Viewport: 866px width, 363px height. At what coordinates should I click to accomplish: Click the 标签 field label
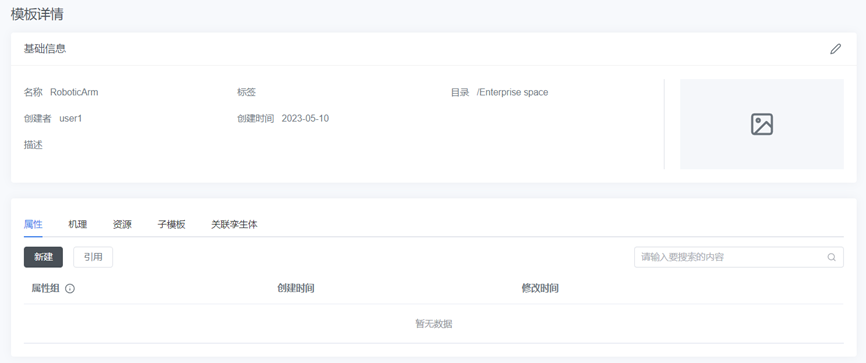(x=246, y=92)
